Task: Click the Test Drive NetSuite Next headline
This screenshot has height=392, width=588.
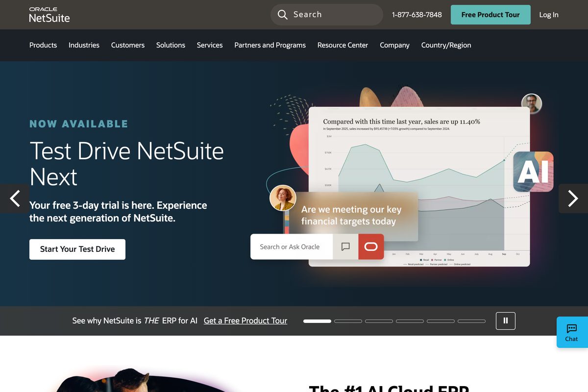Action: tap(126, 164)
